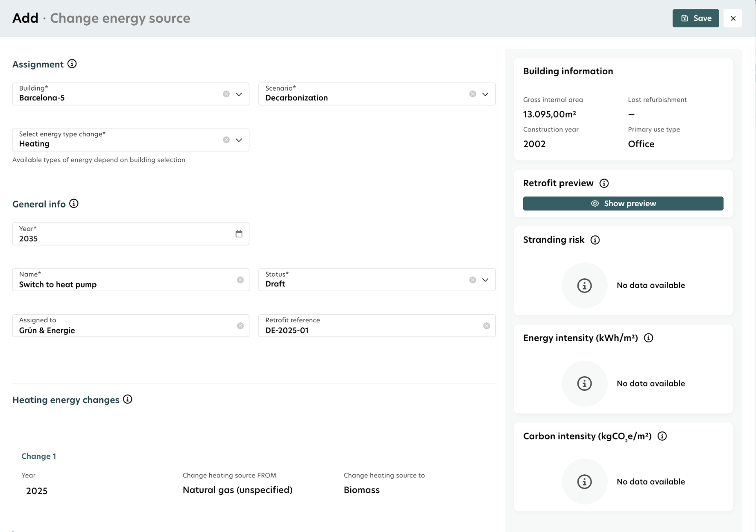756x532 pixels.
Task: Clear the Building field Barcelona-5
Action: [x=226, y=94]
